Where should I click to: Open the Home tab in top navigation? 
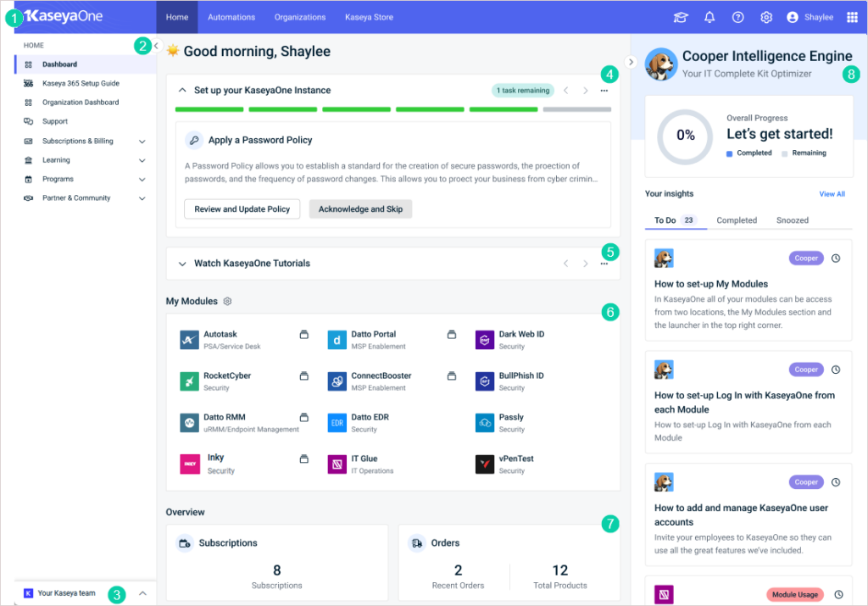point(177,17)
